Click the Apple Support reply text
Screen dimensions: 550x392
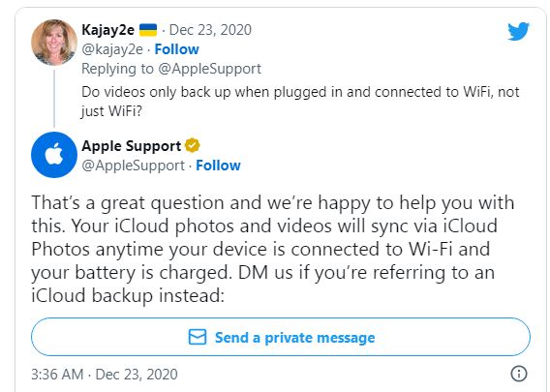(273, 249)
